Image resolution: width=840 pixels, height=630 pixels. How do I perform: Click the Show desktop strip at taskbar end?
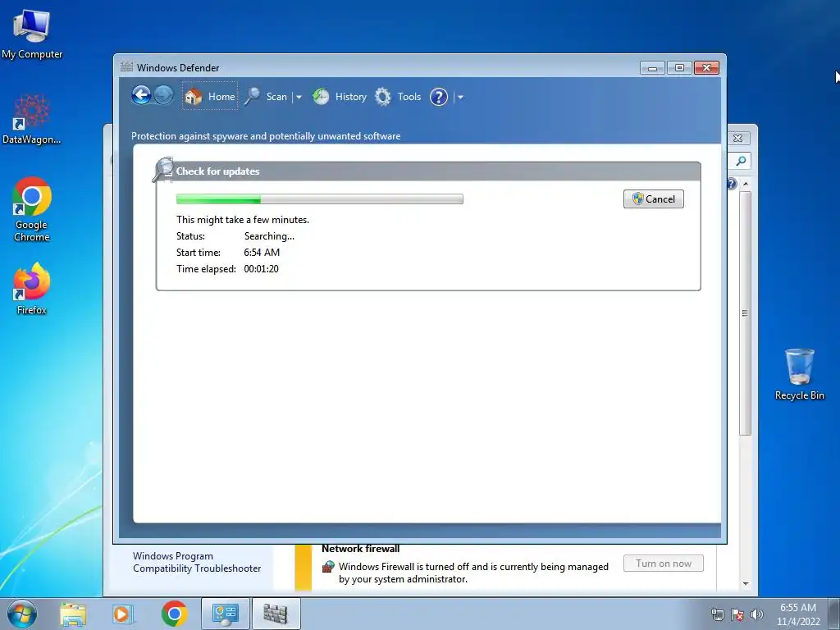[834, 614]
